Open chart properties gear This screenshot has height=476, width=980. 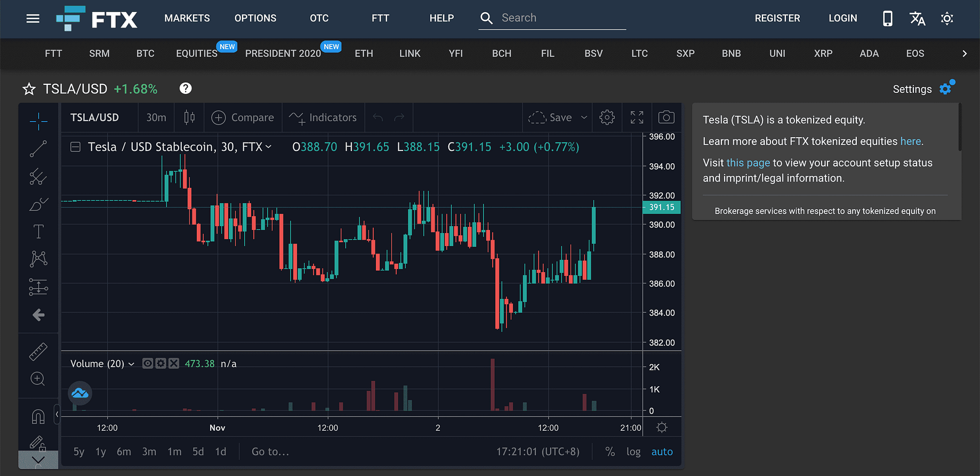pos(607,117)
